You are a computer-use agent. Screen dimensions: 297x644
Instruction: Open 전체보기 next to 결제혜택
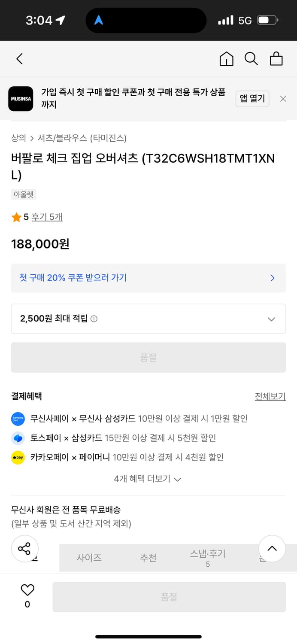[270, 396]
